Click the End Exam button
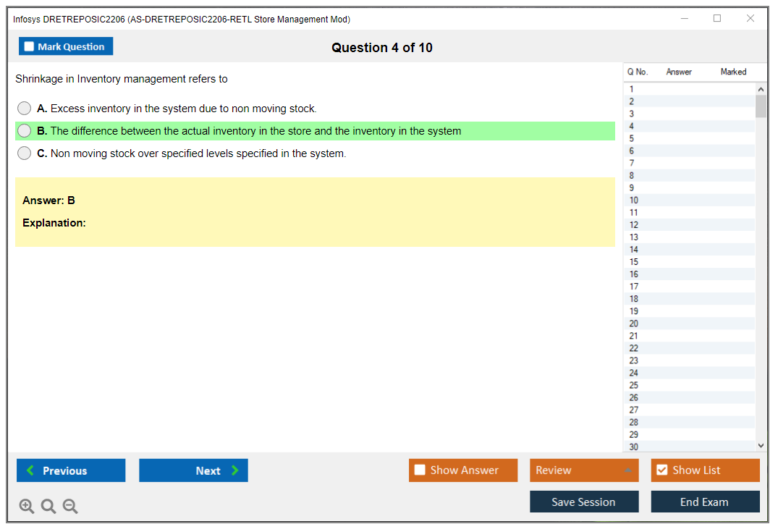778x532 pixels. [704, 502]
